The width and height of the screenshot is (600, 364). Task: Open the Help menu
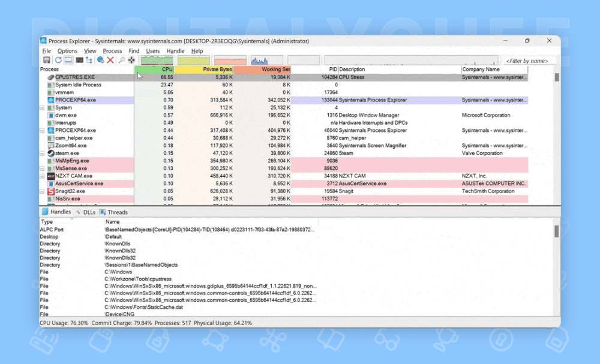click(x=197, y=51)
